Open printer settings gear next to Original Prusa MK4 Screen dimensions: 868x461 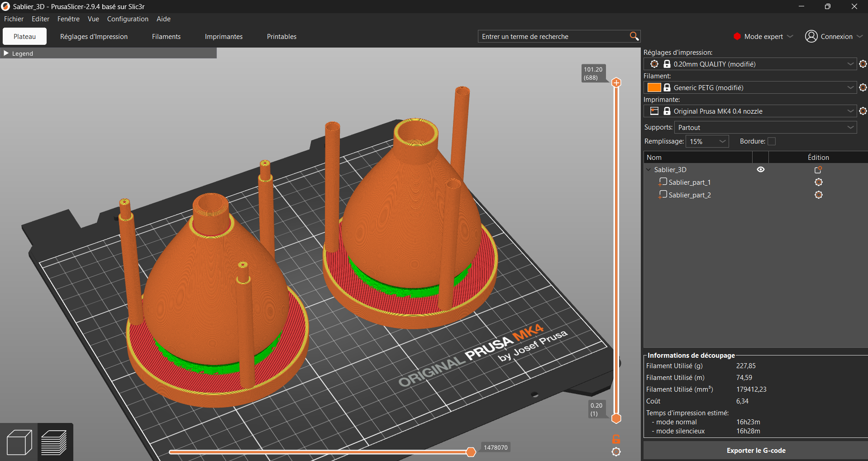pos(863,111)
